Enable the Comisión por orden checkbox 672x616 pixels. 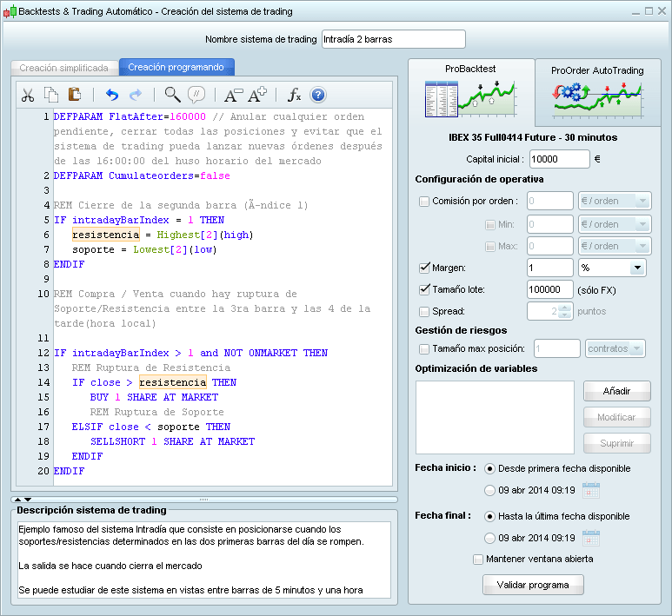tap(424, 202)
